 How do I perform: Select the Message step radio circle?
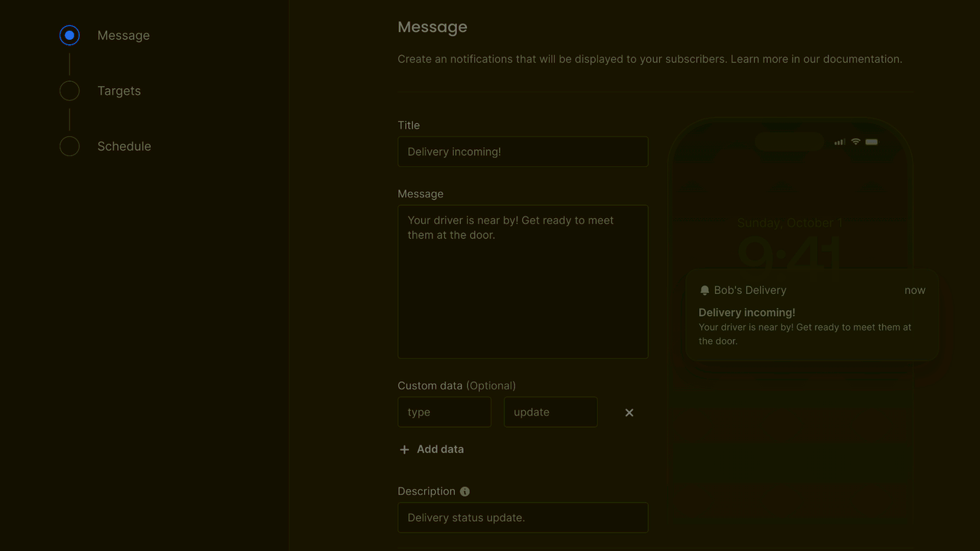(x=69, y=34)
